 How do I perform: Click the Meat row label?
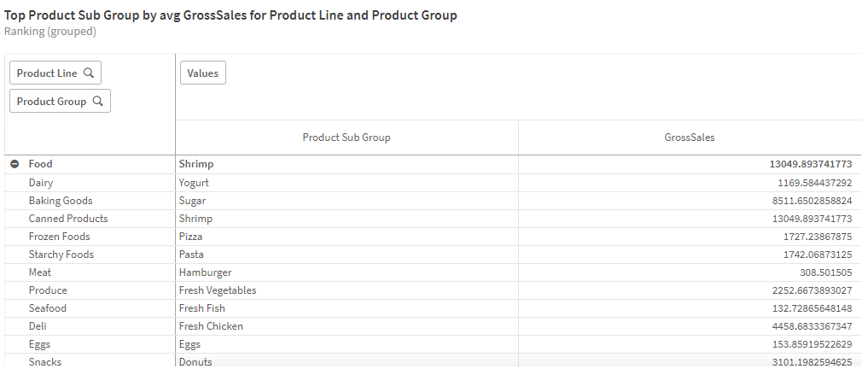pyautogui.click(x=40, y=272)
